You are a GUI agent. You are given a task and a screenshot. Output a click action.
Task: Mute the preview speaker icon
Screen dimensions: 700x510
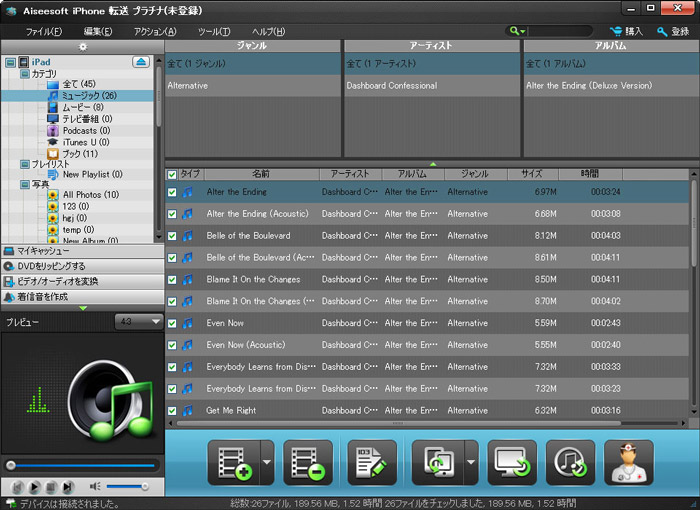[x=95, y=486]
